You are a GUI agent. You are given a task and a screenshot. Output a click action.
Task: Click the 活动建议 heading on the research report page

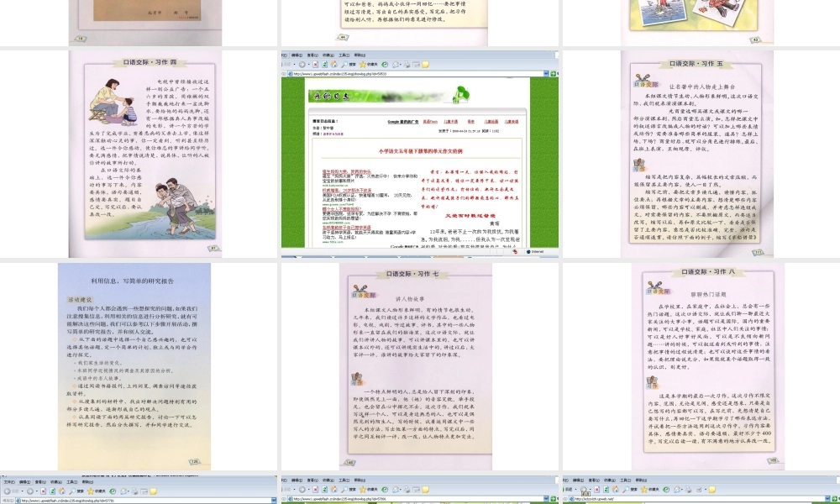tap(80, 300)
